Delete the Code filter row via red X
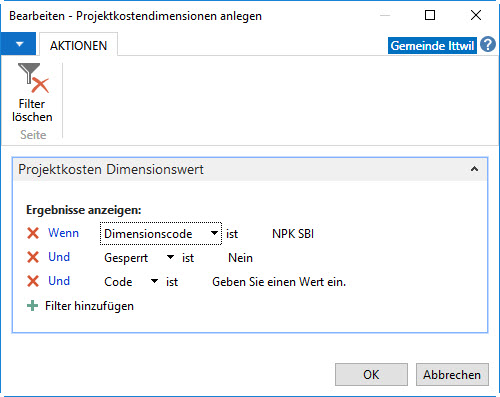Viewport: 500px width, 397px height. 33,281
